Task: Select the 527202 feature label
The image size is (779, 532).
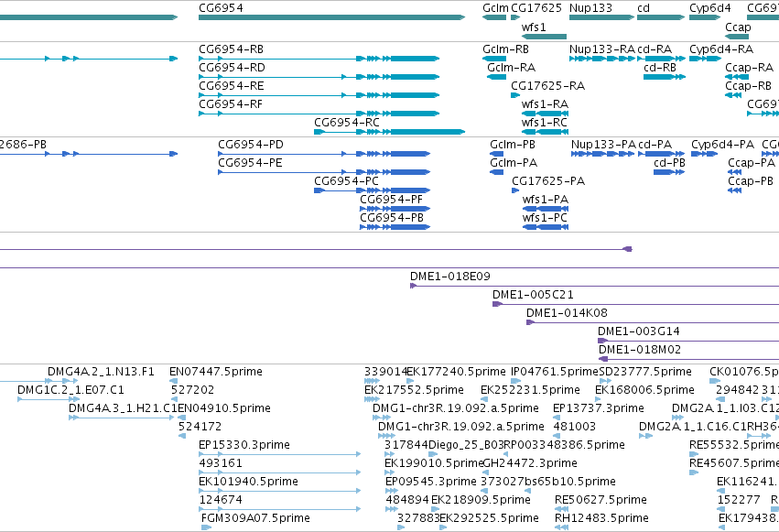Action: [x=193, y=390]
